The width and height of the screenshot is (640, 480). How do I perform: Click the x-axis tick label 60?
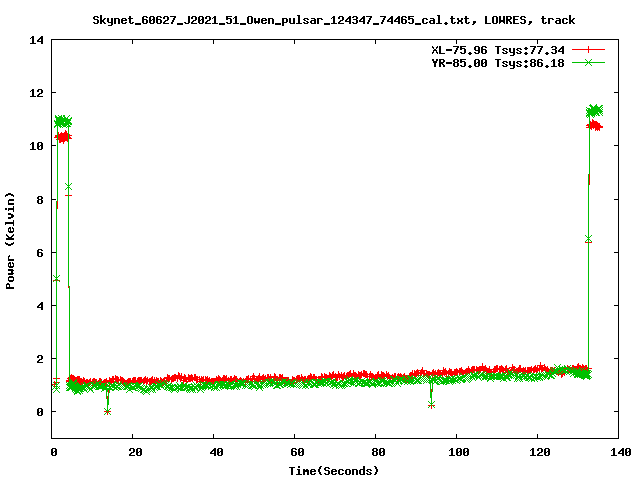coord(296,452)
